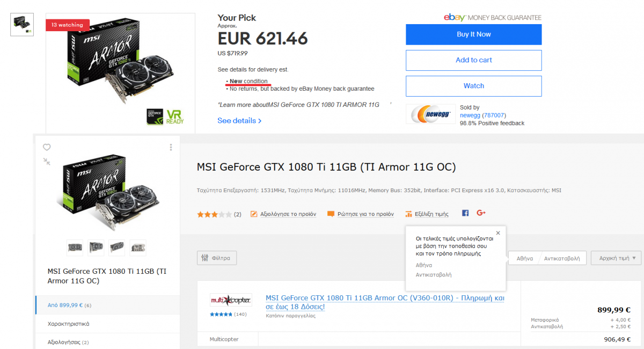Viewport: 644px width, 349px height.
Task: Click the ask-about-product chat icon
Action: pos(331,214)
